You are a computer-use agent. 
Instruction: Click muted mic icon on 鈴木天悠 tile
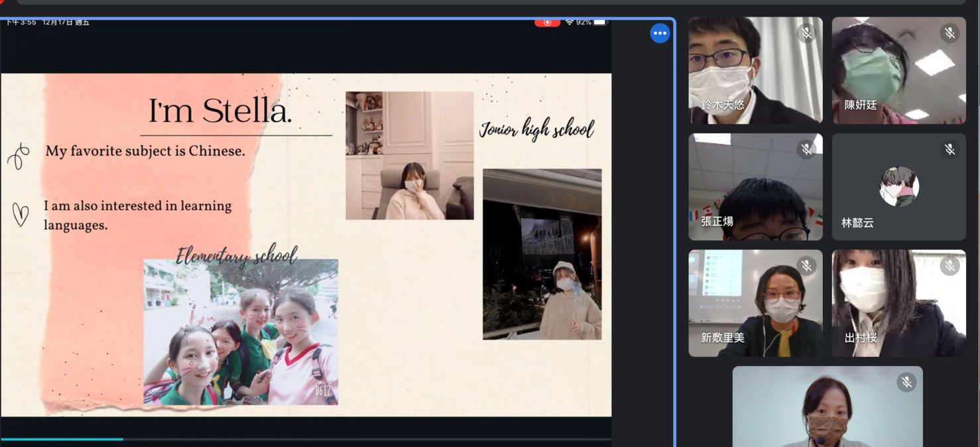click(806, 33)
